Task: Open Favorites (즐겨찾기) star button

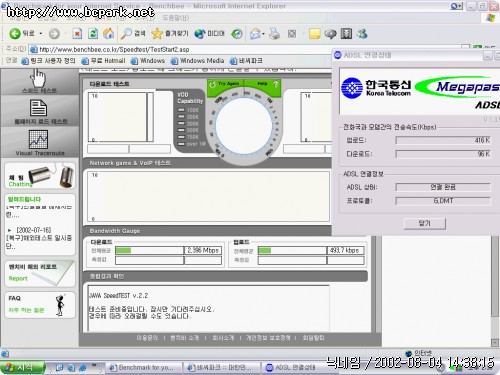Action: tap(170, 34)
